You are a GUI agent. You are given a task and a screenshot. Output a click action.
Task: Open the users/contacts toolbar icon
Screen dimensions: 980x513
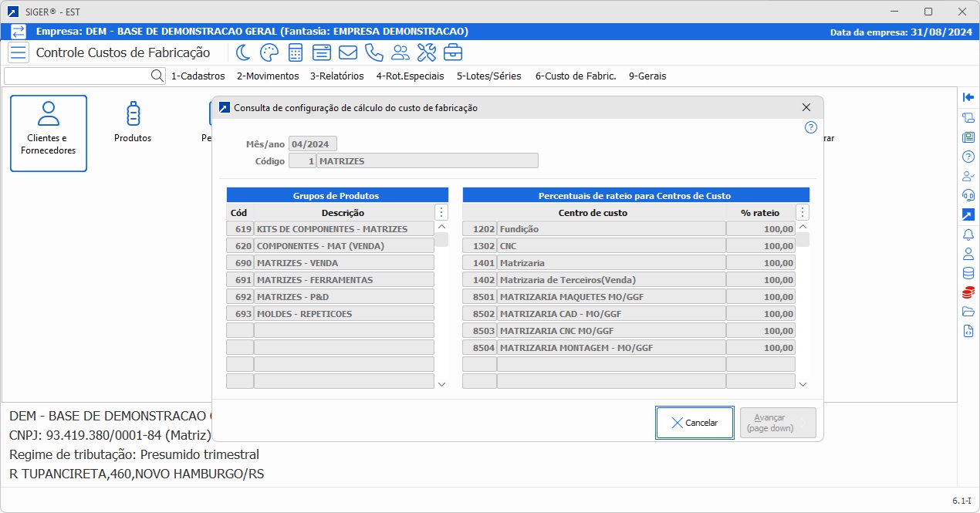[x=400, y=52]
